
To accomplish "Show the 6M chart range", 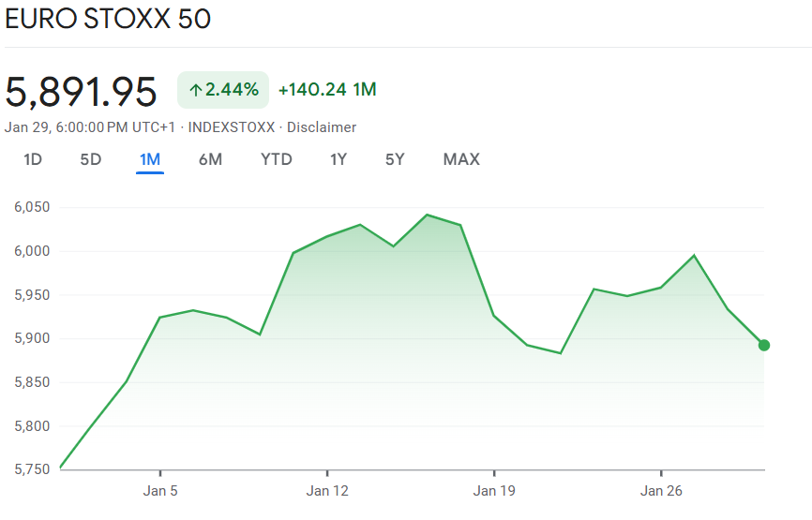I will (x=210, y=159).
